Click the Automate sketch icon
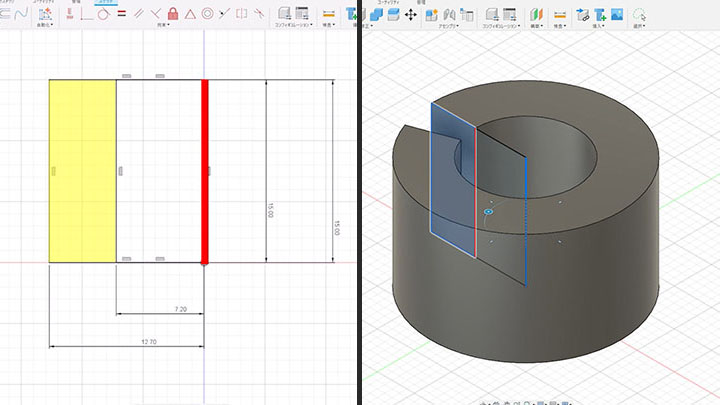720x405 pixels. [x=45, y=14]
